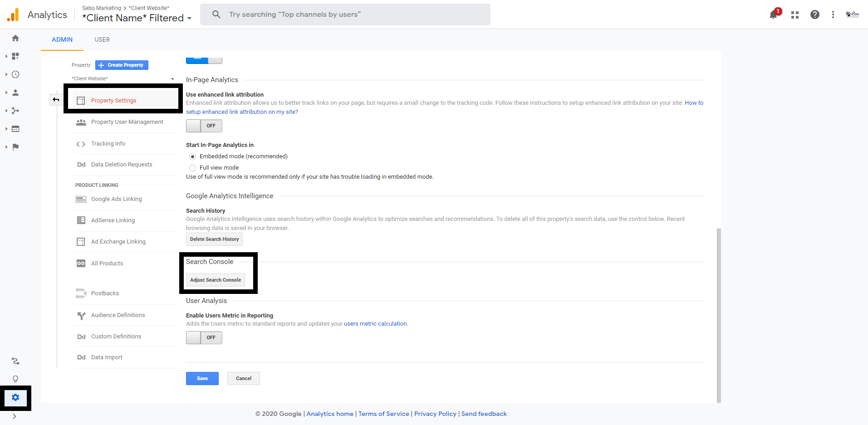Open the Terms of Service footer link
The width and height of the screenshot is (868, 425).
384,414
